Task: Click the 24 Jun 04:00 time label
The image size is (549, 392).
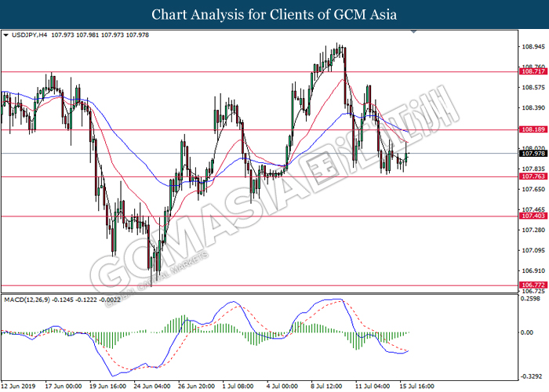Action: pyautogui.click(x=152, y=386)
